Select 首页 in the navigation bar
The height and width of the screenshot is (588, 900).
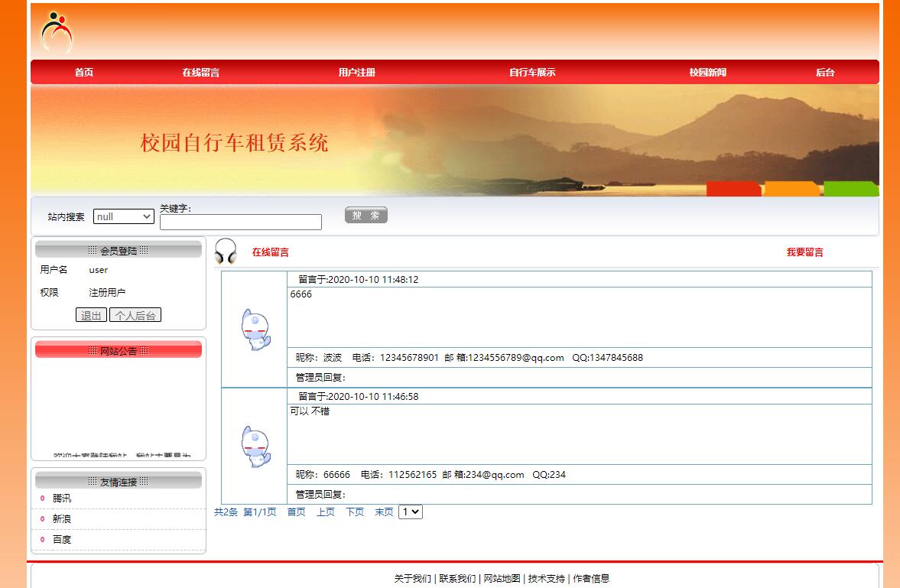83,73
